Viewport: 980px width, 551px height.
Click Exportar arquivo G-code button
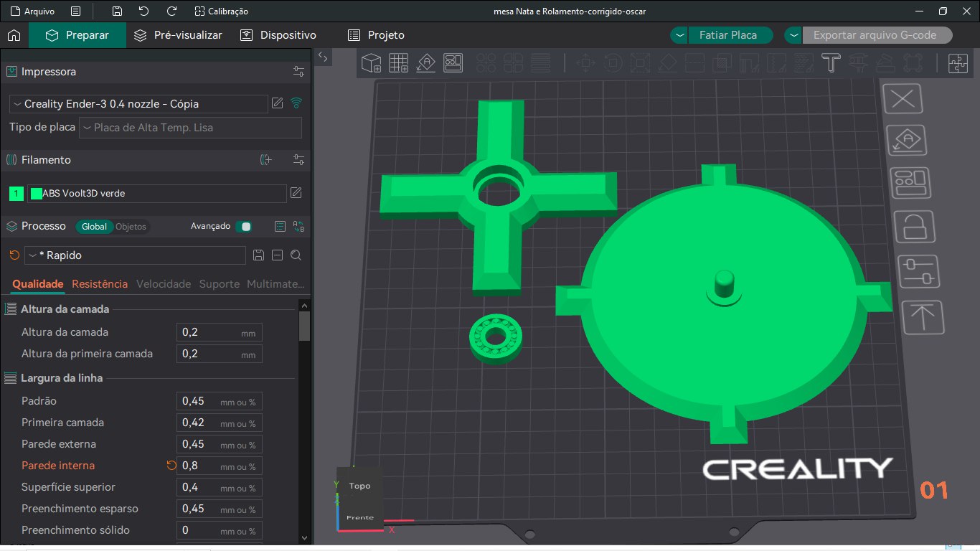(x=877, y=35)
